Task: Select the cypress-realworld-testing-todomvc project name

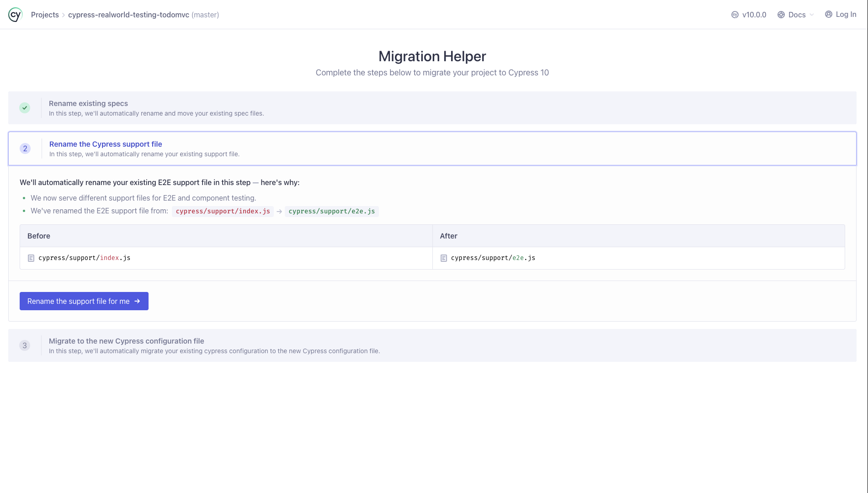Action: (x=128, y=15)
